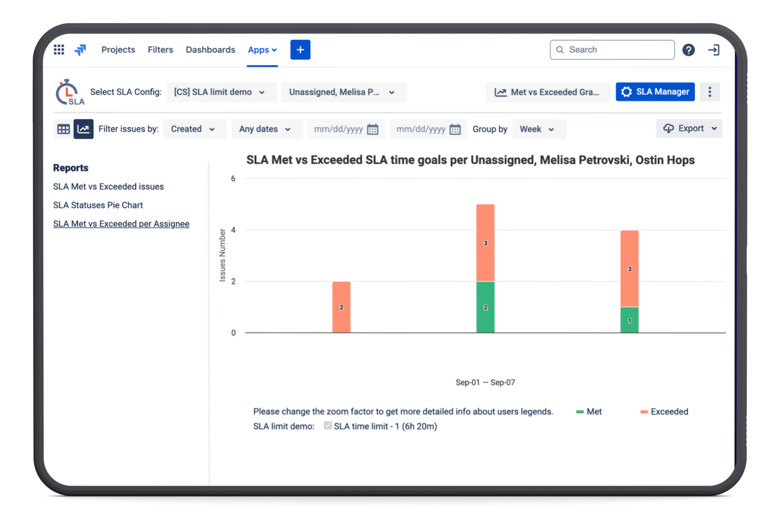
Task: Switch to chart graph view
Action: [x=83, y=129]
